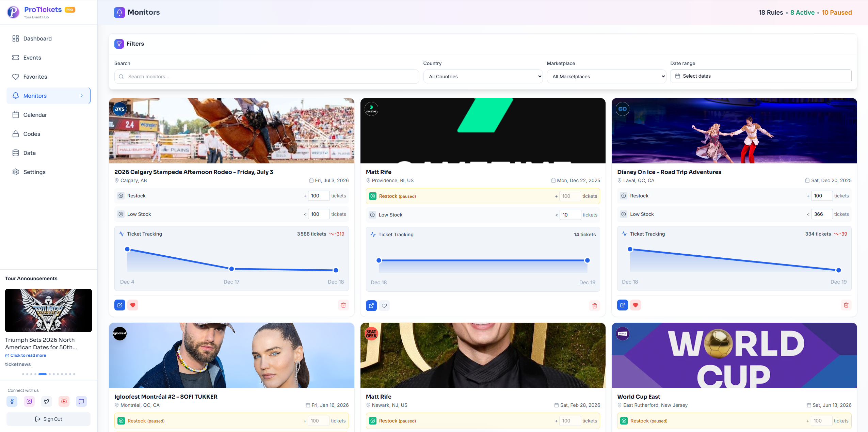The width and height of the screenshot is (868, 432).
Task: Select the Codes lock icon
Action: point(16,134)
